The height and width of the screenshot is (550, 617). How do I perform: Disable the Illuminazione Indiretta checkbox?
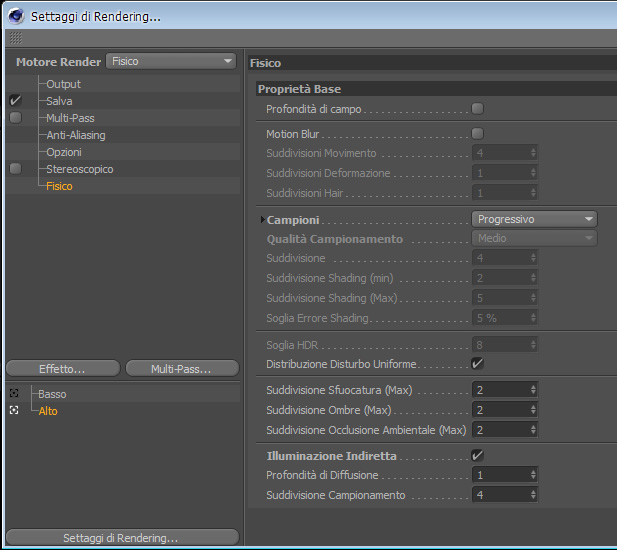[477, 456]
